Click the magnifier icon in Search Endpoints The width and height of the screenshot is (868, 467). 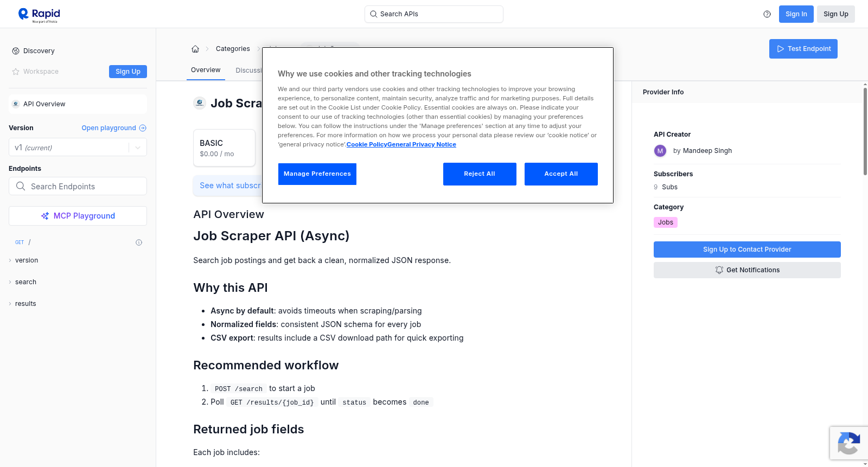[x=21, y=186]
